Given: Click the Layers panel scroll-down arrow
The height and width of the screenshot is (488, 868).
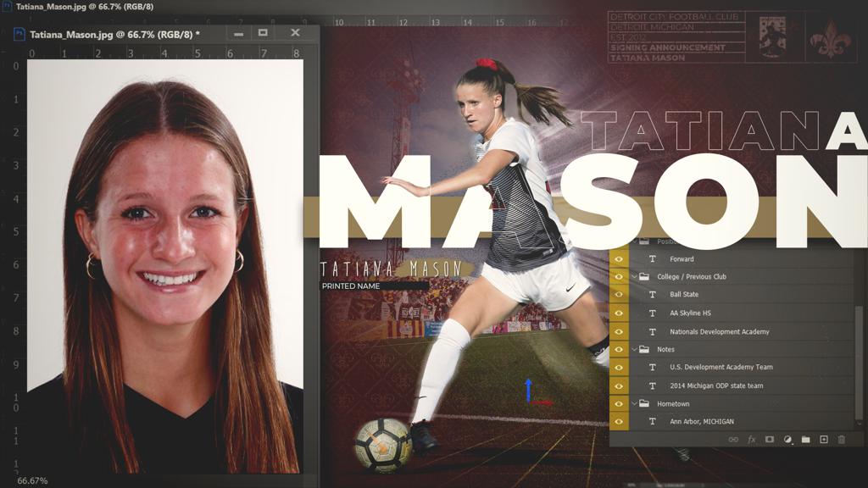Looking at the screenshot, I should (x=859, y=424).
